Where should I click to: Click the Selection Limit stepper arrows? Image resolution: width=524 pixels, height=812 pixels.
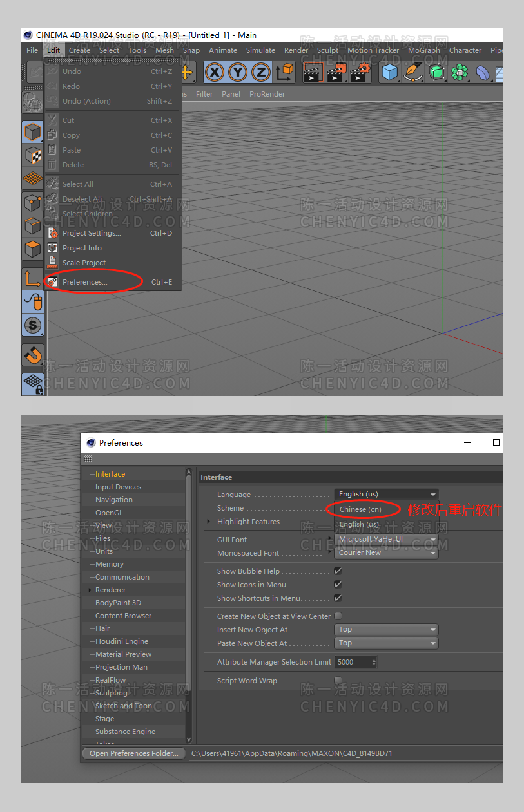(374, 662)
